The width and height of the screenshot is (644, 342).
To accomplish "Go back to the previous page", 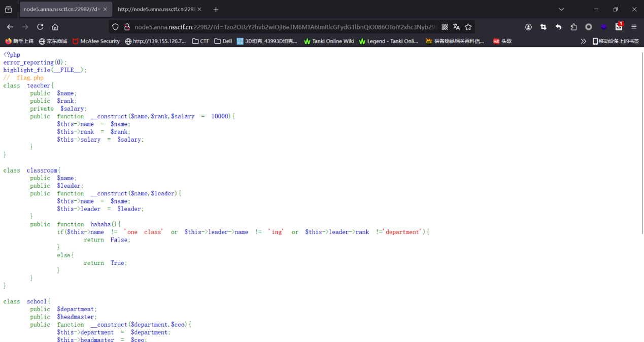I will [x=10, y=27].
